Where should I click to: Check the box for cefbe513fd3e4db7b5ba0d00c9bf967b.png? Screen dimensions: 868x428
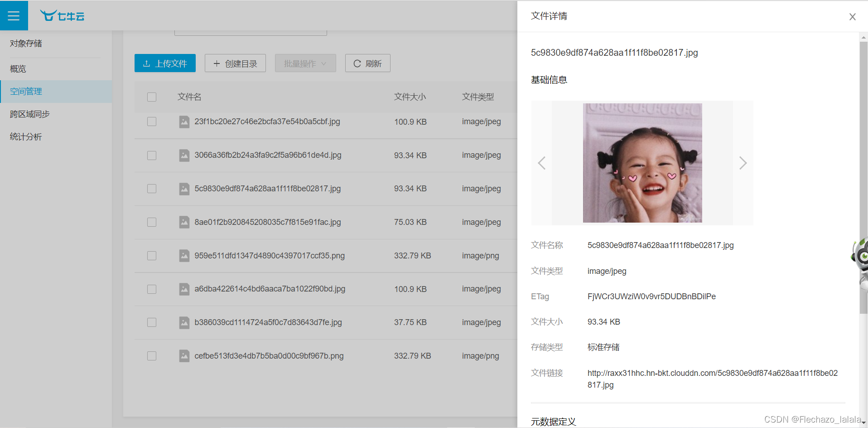[x=151, y=356]
